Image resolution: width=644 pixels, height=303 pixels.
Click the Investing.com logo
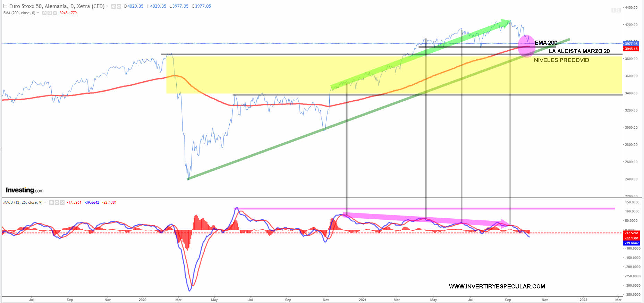tap(25, 190)
